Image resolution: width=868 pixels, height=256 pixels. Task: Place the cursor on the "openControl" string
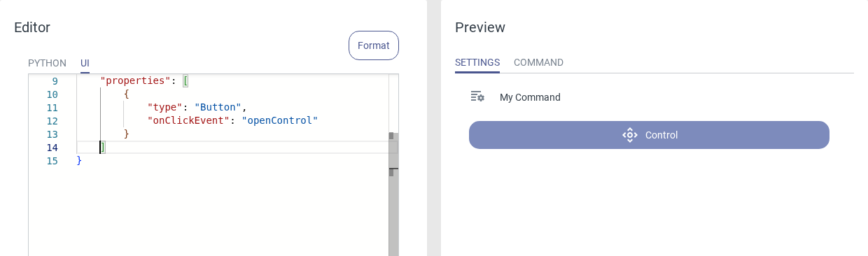(280, 121)
